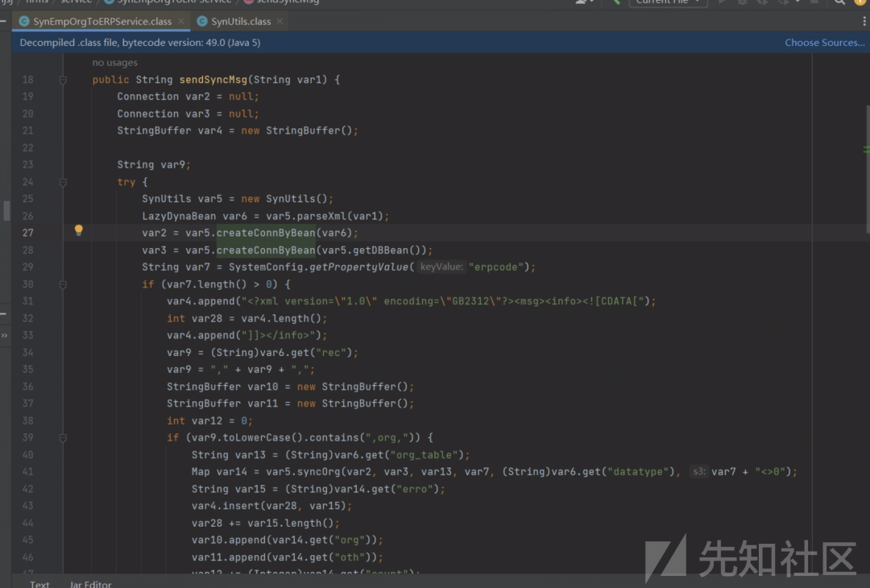This screenshot has width=870, height=588.
Task: Click line number 27 in gutter
Action: tap(27, 233)
